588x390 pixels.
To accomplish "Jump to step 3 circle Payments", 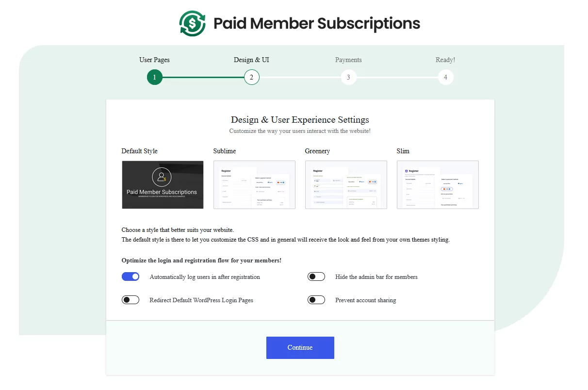I will [x=348, y=77].
